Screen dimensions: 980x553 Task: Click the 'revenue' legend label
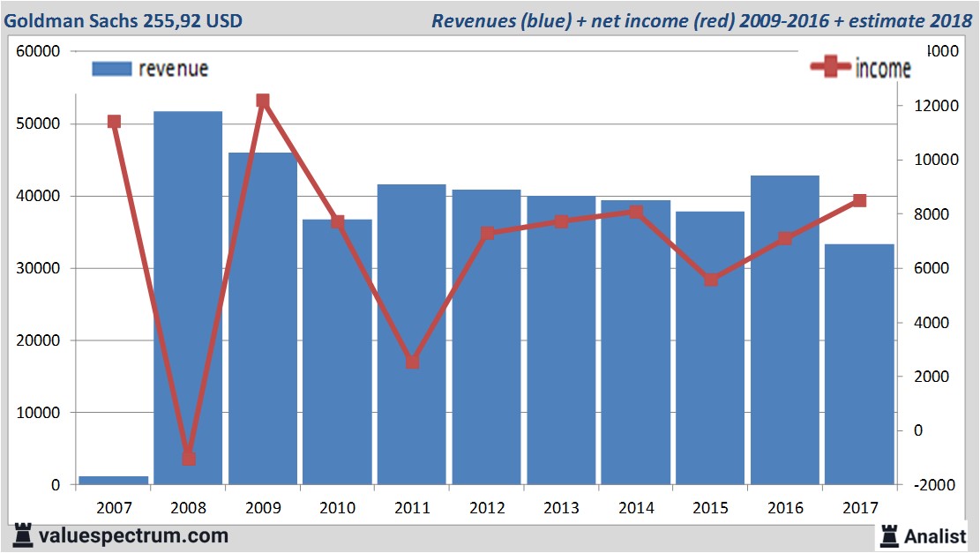(173, 69)
